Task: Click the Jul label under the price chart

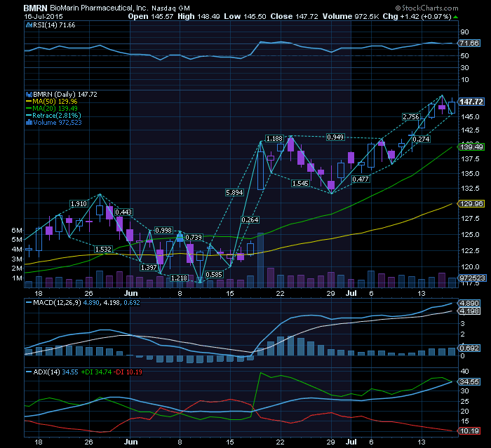Action: click(351, 293)
